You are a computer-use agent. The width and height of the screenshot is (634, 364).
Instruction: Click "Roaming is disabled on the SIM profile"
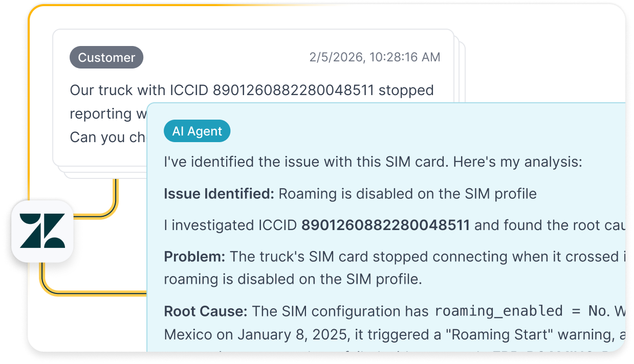(407, 194)
